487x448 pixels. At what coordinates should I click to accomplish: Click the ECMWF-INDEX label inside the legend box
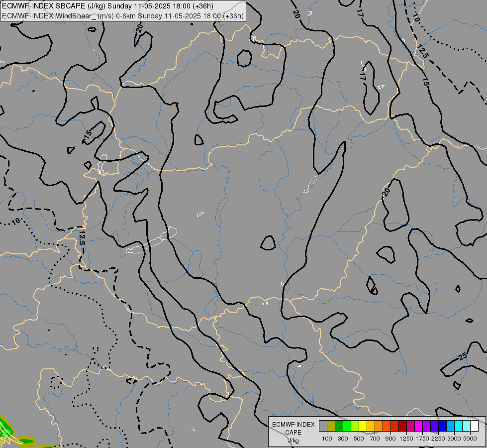293,425
